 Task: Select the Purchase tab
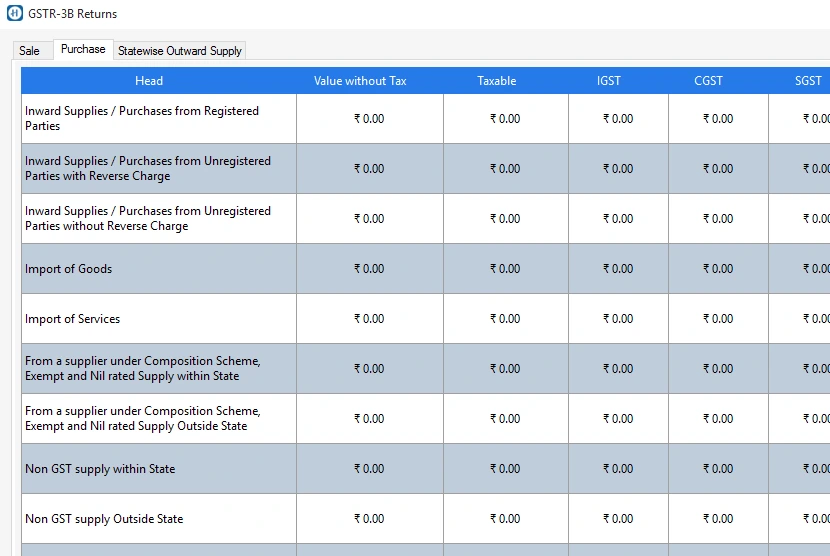83,49
